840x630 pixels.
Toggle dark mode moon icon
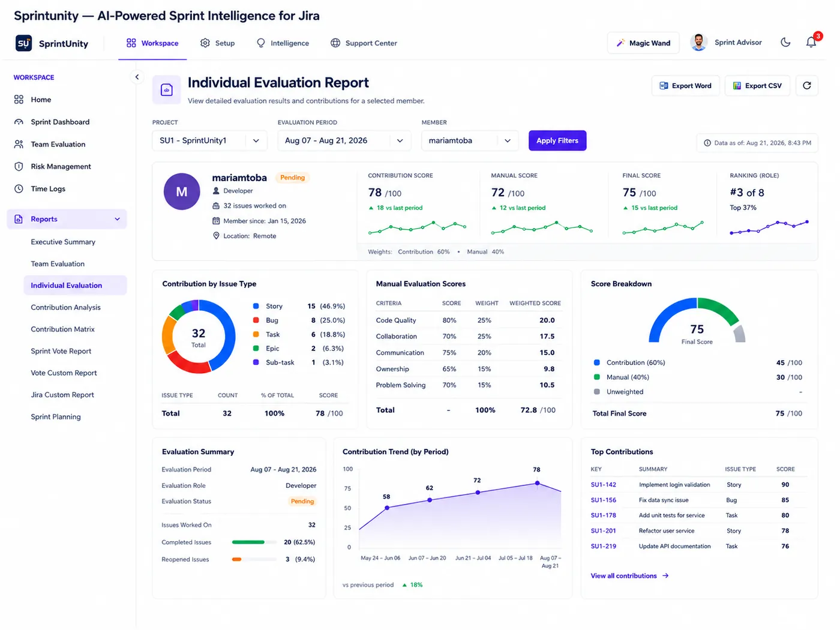click(x=785, y=43)
